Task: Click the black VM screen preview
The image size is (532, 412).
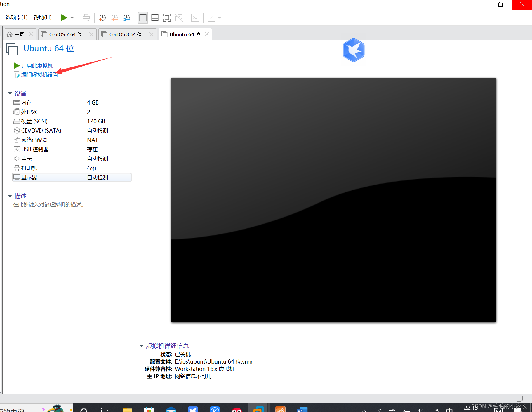Action: pos(333,200)
